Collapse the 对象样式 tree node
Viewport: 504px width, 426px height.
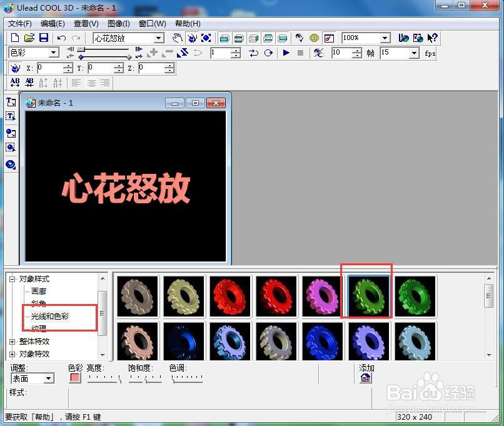(x=12, y=279)
